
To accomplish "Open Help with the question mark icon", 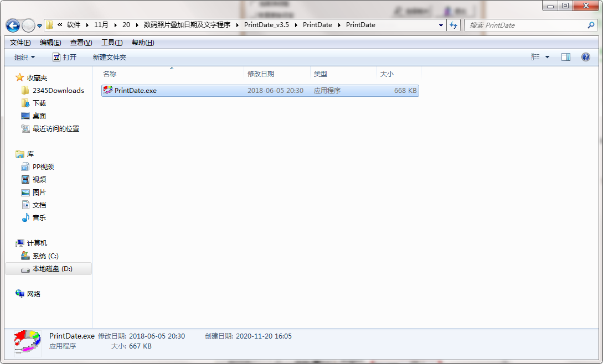I will click(x=586, y=57).
